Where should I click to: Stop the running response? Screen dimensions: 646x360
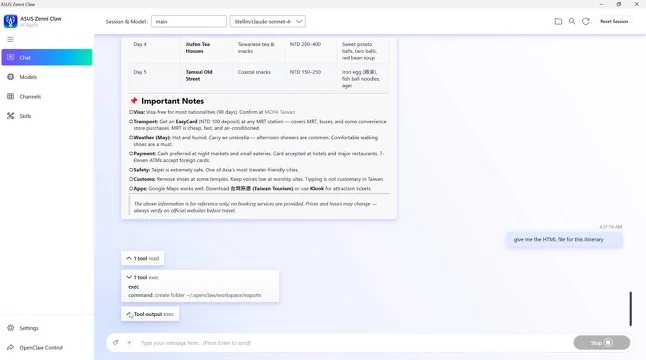tap(602, 342)
